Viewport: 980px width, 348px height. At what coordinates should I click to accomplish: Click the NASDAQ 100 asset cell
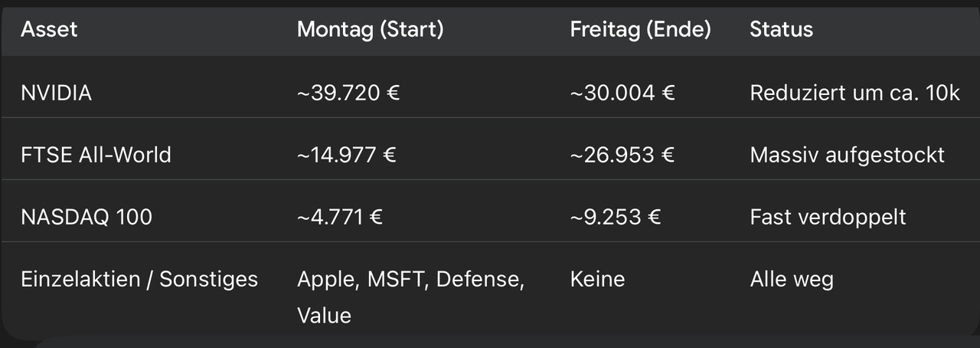87,217
